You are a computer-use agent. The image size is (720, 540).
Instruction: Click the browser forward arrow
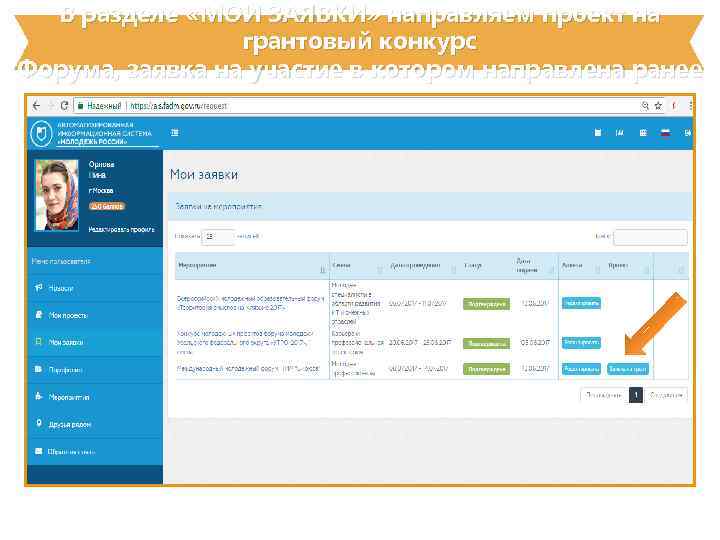pos(51,106)
